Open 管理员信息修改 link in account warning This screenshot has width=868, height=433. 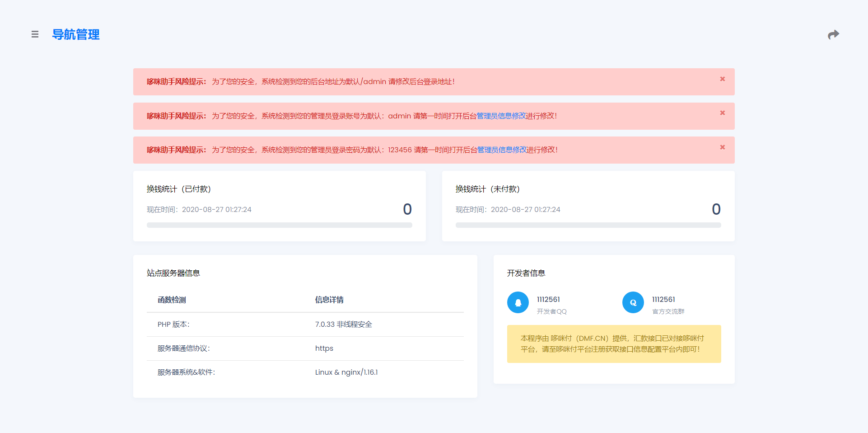(x=501, y=116)
